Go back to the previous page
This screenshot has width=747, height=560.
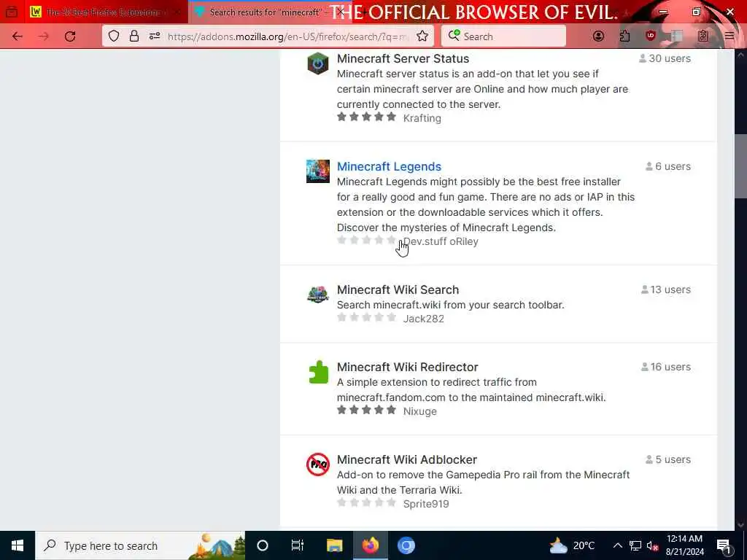tap(18, 36)
